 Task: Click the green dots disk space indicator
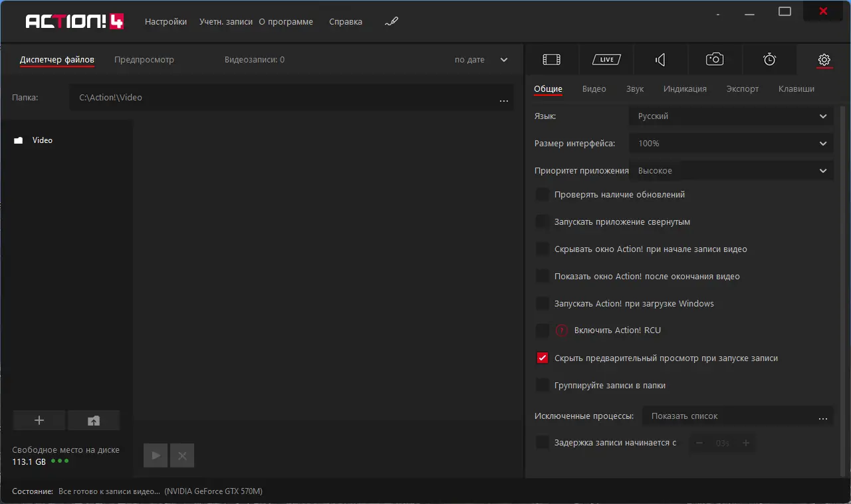pyautogui.click(x=60, y=461)
